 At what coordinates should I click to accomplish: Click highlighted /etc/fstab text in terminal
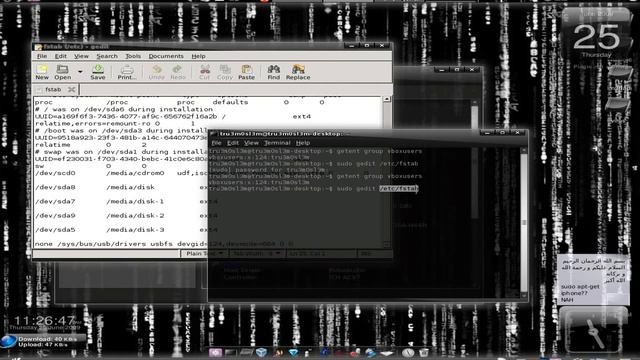[x=398, y=188]
